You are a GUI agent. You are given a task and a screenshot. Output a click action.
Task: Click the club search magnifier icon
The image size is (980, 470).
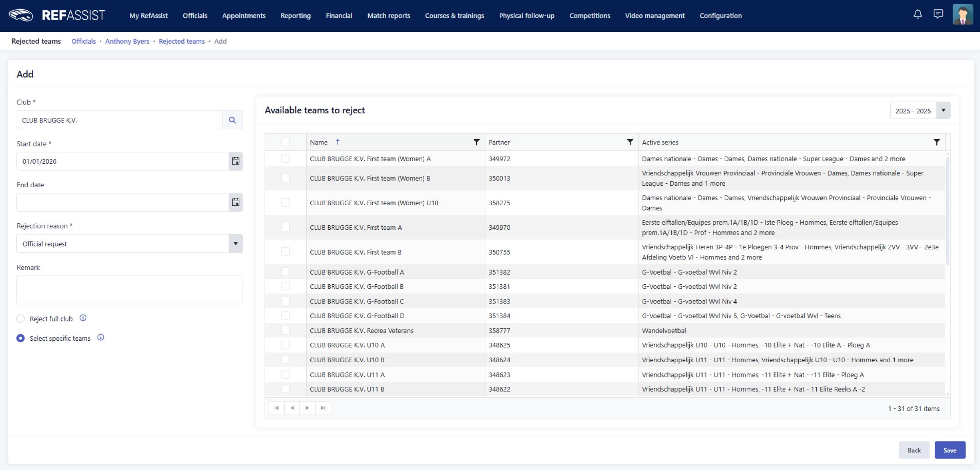point(232,120)
